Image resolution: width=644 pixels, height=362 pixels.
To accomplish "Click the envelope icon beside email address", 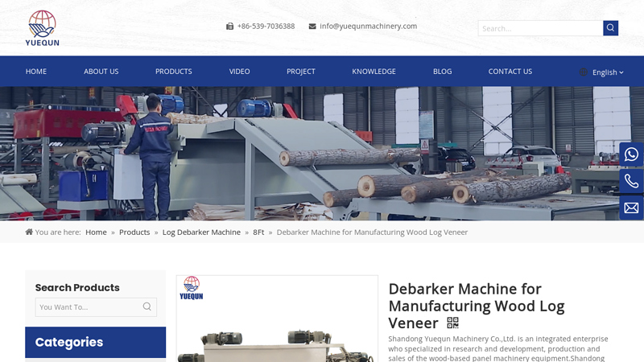I will (312, 27).
